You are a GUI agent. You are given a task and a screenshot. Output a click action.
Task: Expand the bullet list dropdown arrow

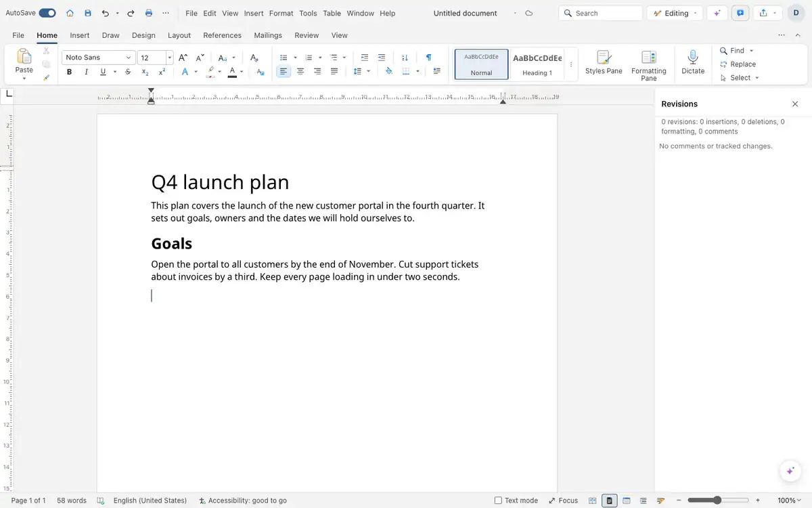pos(295,58)
